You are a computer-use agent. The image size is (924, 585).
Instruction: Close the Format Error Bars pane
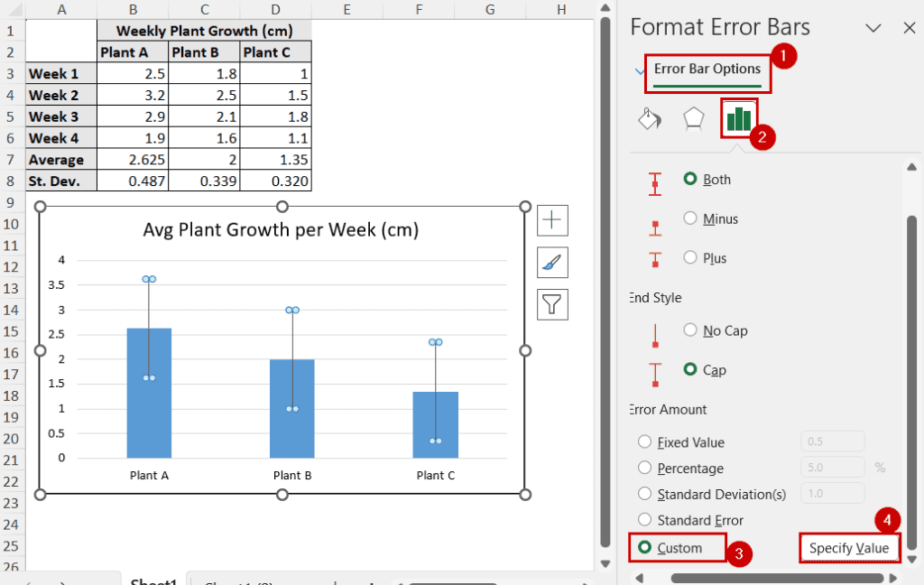[909, 28]
